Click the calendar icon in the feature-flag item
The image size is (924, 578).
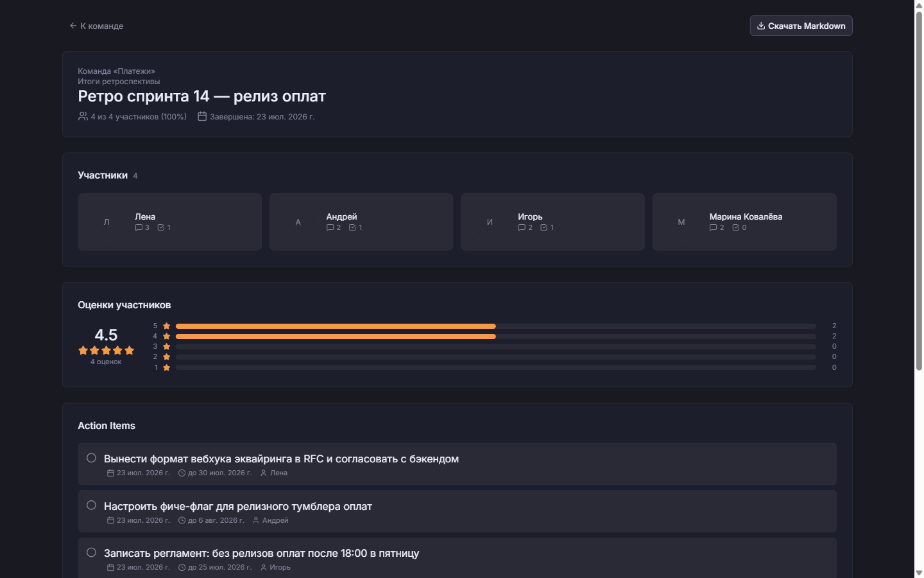click(110, 521)
